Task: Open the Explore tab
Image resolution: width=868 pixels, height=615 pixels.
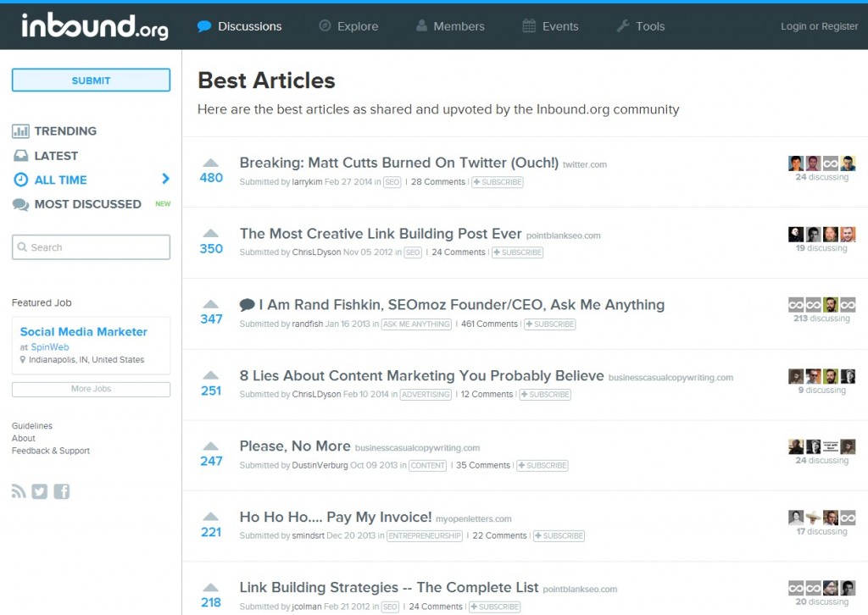Action: pos(348,26)
